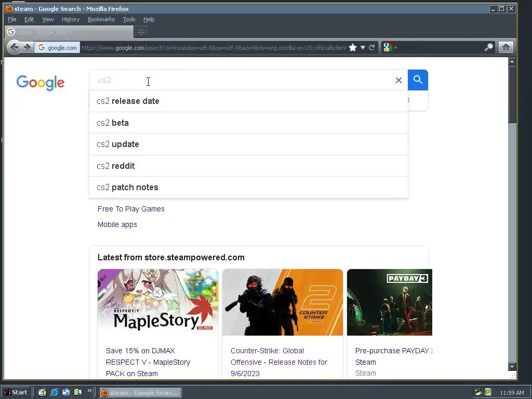
Task: Open the Help menu
Action: 149,19
